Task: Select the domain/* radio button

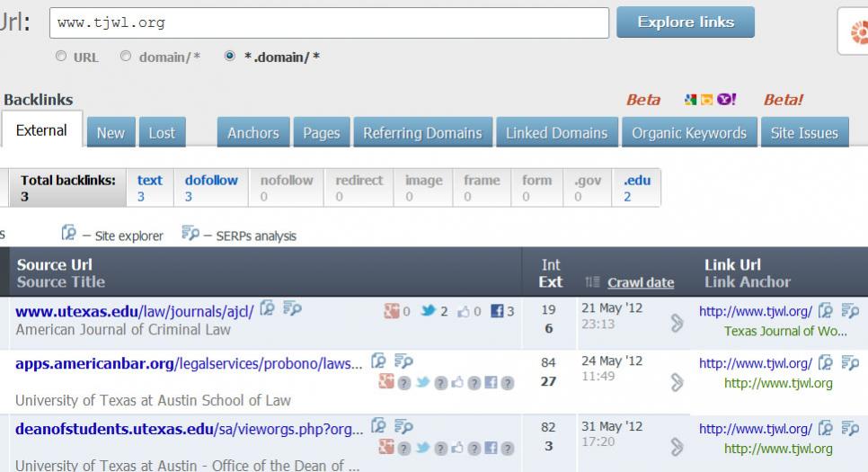Action: [126, 57]
